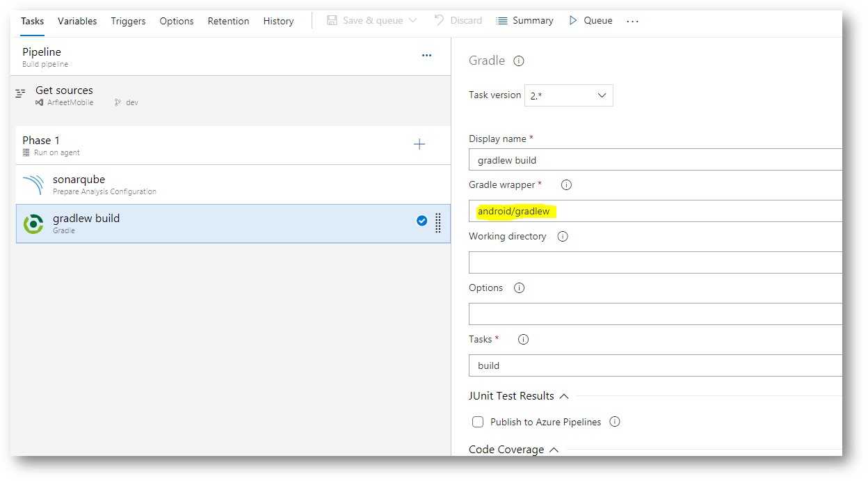This screenshot has width=868, height=481.
Task: Switch to the Variables tab
Action: coord(77,21)
